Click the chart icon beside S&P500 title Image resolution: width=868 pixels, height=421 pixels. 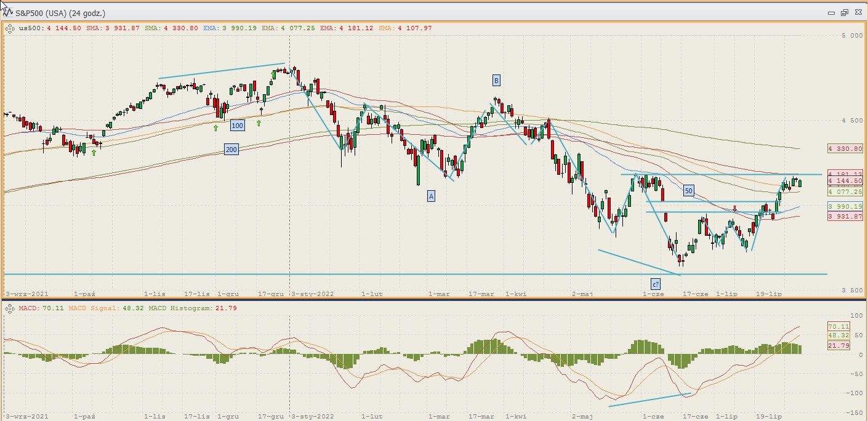tap(7, 12)
